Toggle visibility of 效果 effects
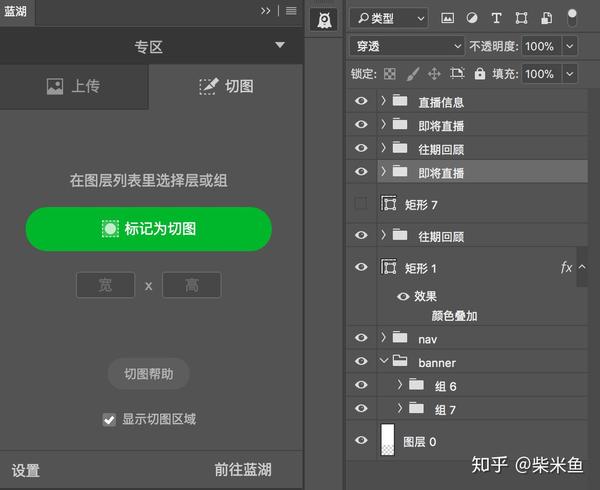The height and width of the screenshot is (490, 600). click(403, 296)
